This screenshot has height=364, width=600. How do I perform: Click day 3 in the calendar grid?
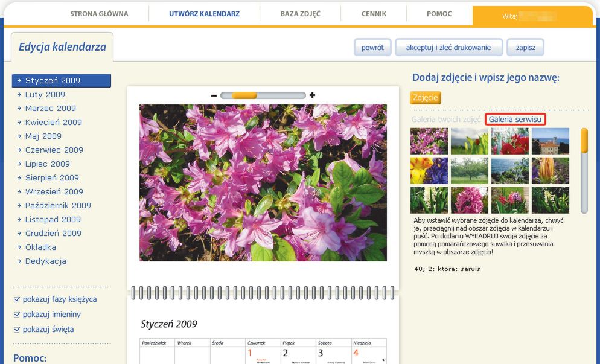pyautogui.click(x=321, y=353)
